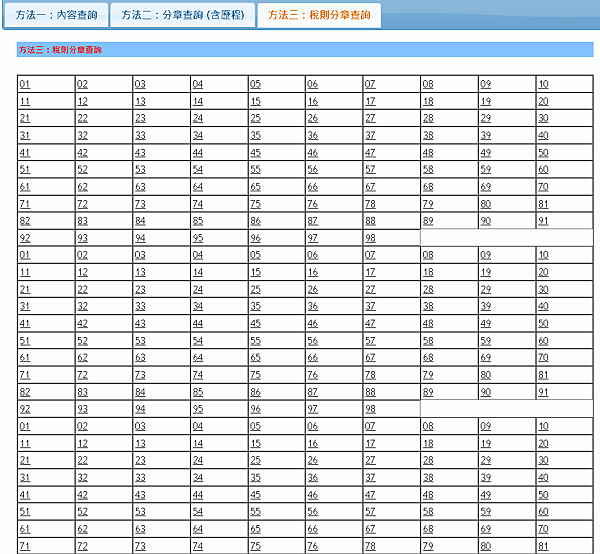Viewport: 600px width, 554px height.
Task: Open chapter 33 in the bottom number grid
Action: click(x=140, y=477)
